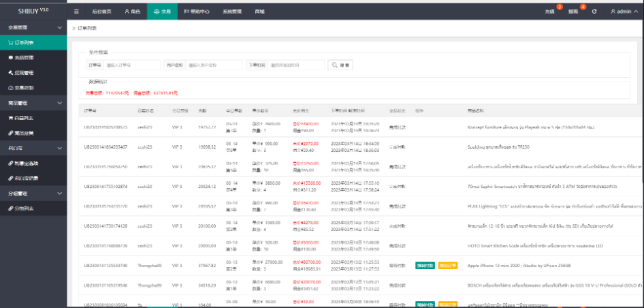Open 利息宝选项 in the sidebar
Image resolution: width=644 pixels, height=308 pixels.
pyautogui.click(x=33, y=164)
